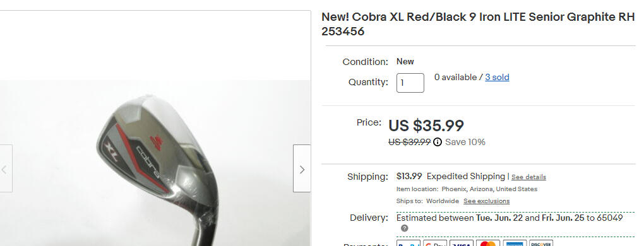Select the Visa card icon
This screenshot has width=644, height=246.
tap(462, 243)
